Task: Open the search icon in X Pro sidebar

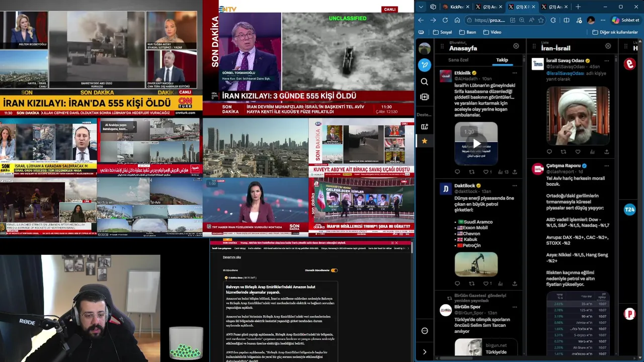Action: click(425, 81)
